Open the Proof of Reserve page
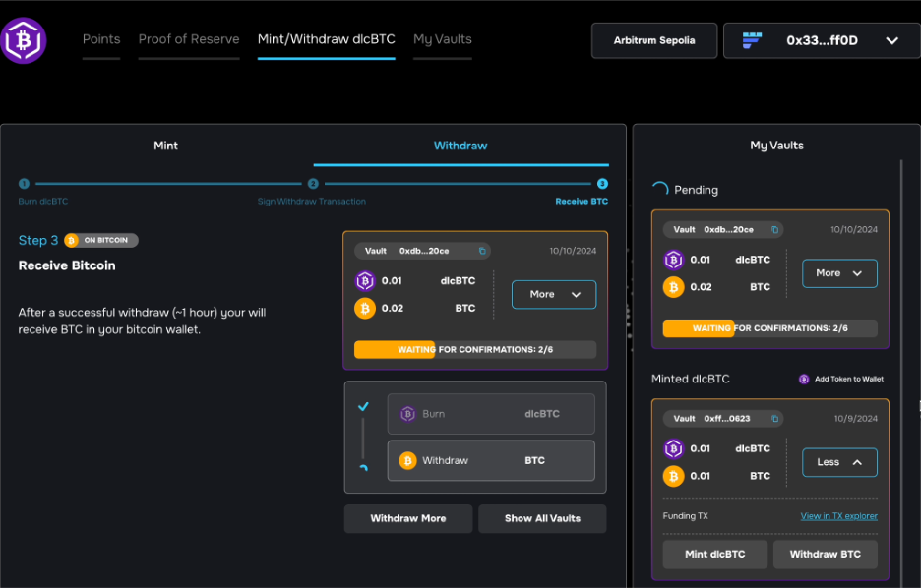Viewport: 921px width, 588px height. 189,39
